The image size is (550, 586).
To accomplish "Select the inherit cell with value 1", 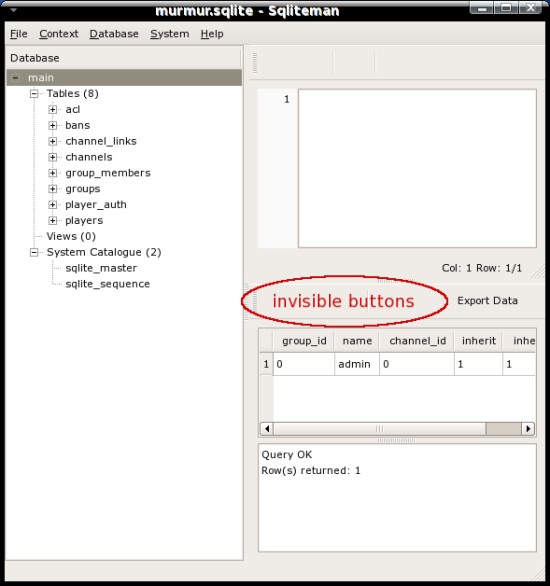I will 479,364.
